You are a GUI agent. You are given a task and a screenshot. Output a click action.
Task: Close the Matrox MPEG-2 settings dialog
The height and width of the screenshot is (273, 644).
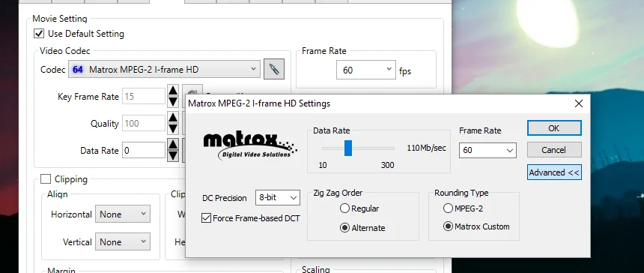[x=579, y=103]
